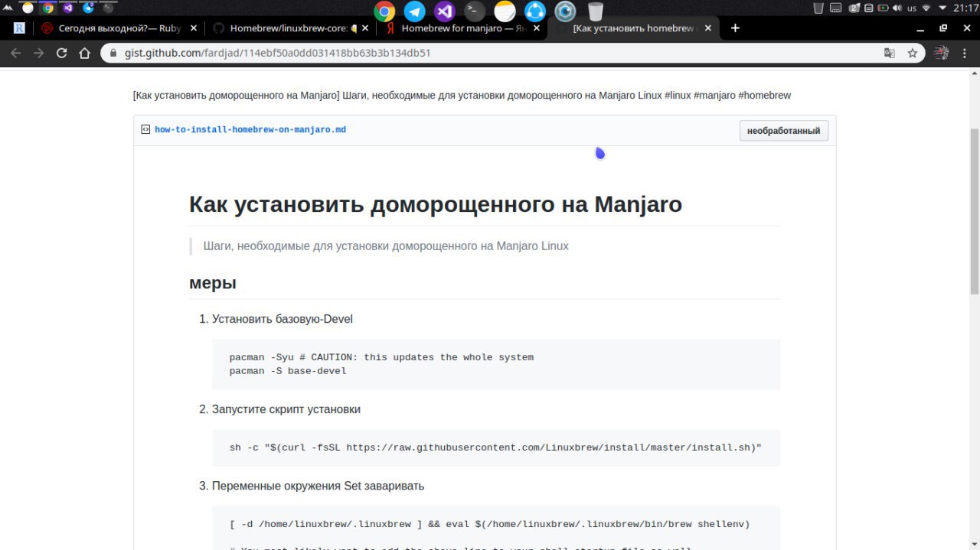The height and width of the screenshot is (550, 980).
Task: Bookmark this page with the star icon
Action: [913, 54]
